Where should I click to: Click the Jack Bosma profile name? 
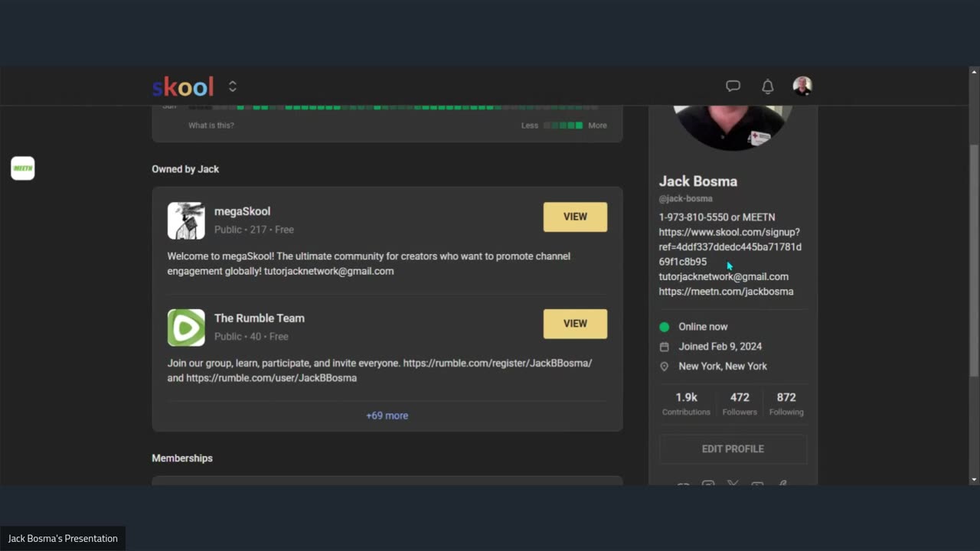(698, 181)
